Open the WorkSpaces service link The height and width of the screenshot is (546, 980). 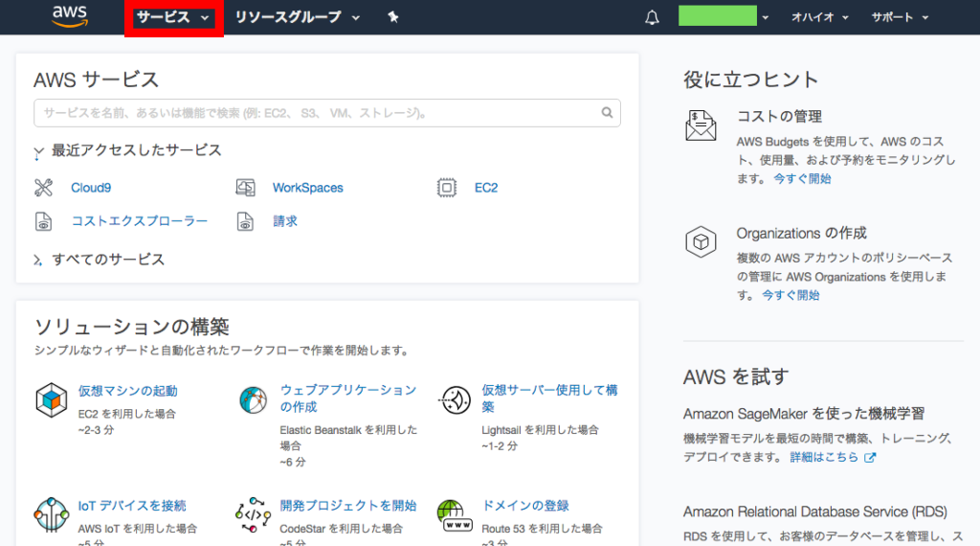307,188
